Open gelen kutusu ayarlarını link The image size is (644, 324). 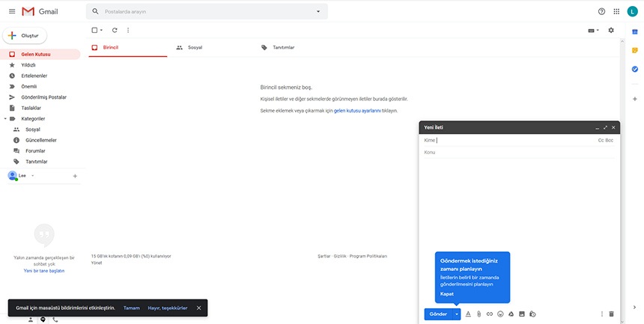pos(357,111)
